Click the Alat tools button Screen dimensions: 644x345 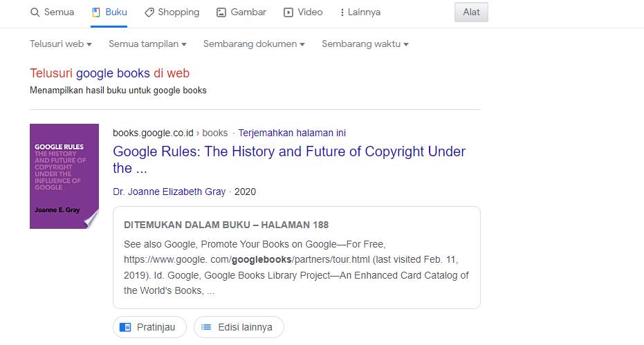471,12
